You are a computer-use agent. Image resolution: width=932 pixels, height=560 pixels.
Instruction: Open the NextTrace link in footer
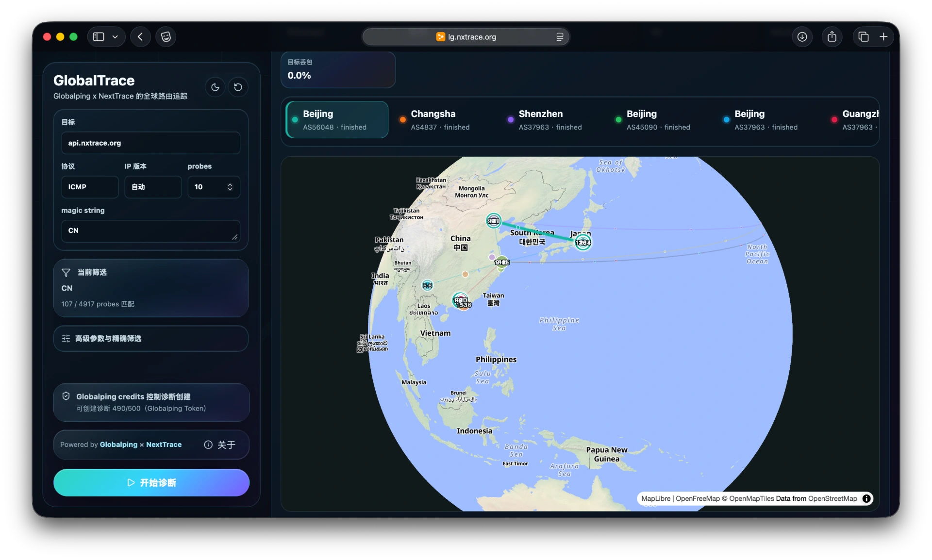point(164,445)
